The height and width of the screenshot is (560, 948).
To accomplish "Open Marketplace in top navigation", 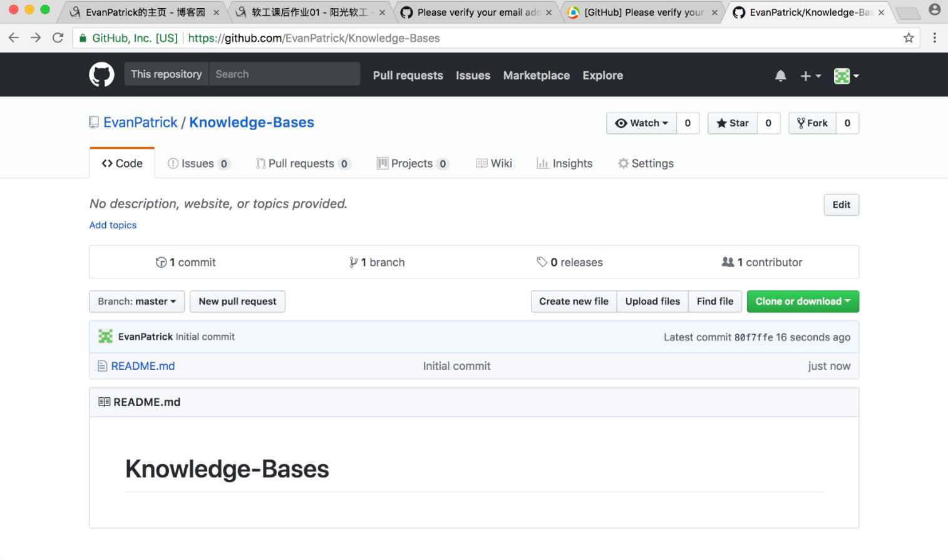I will point(537,76).
